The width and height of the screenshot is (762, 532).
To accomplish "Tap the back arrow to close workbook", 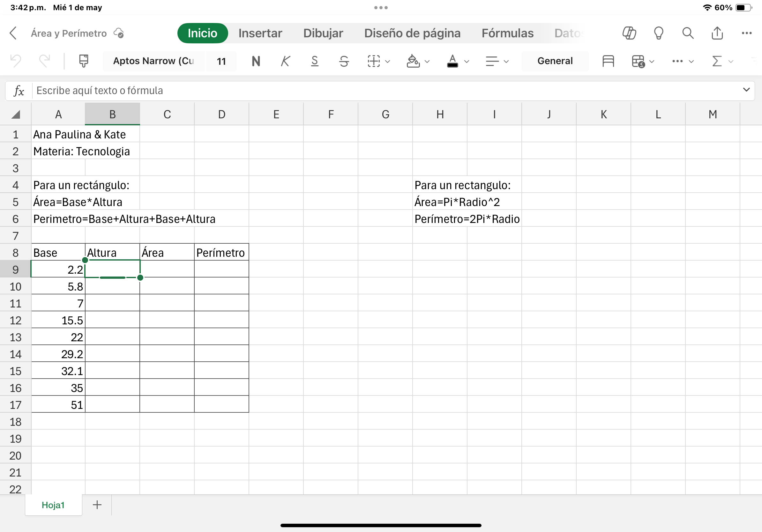I will [x=13, y=33].
